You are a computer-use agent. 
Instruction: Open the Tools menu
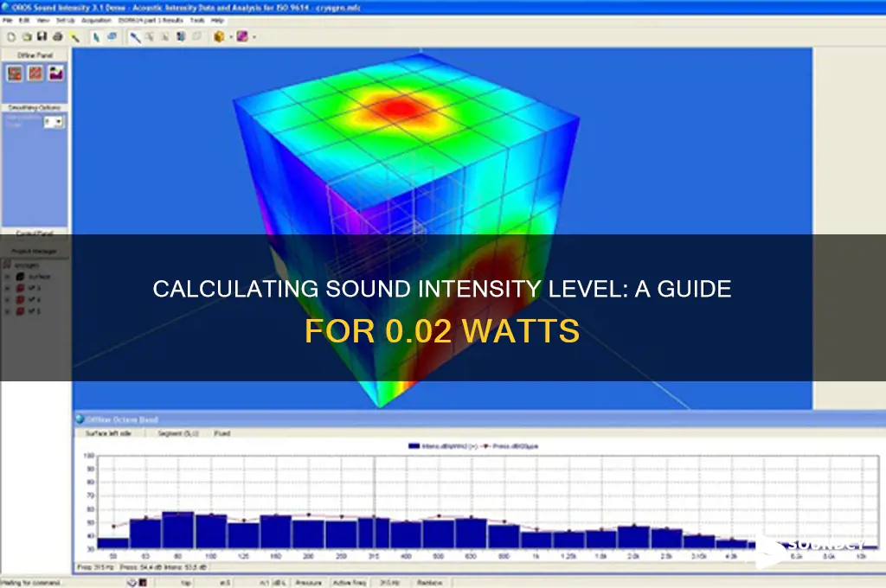click(x=197, y=21)
